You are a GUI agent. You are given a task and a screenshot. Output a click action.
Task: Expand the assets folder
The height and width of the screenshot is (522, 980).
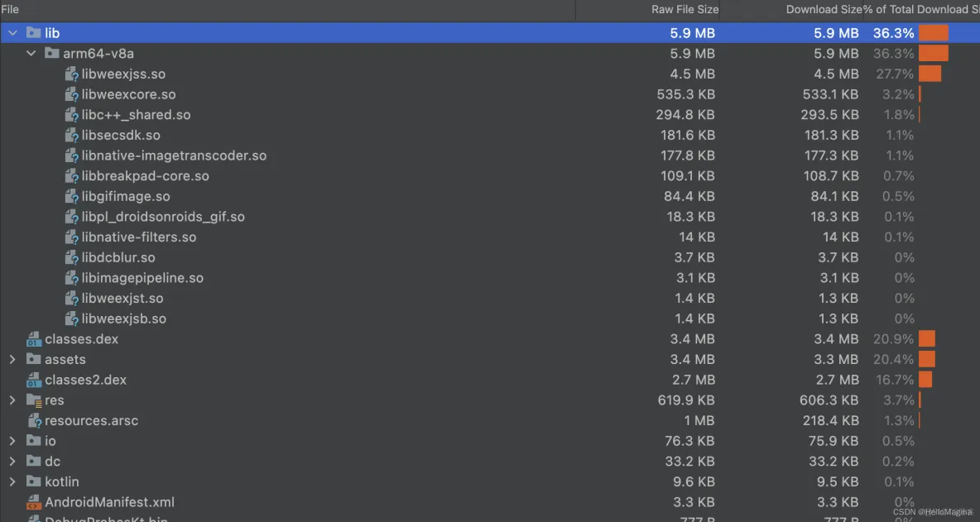click(x=12, y=360)
